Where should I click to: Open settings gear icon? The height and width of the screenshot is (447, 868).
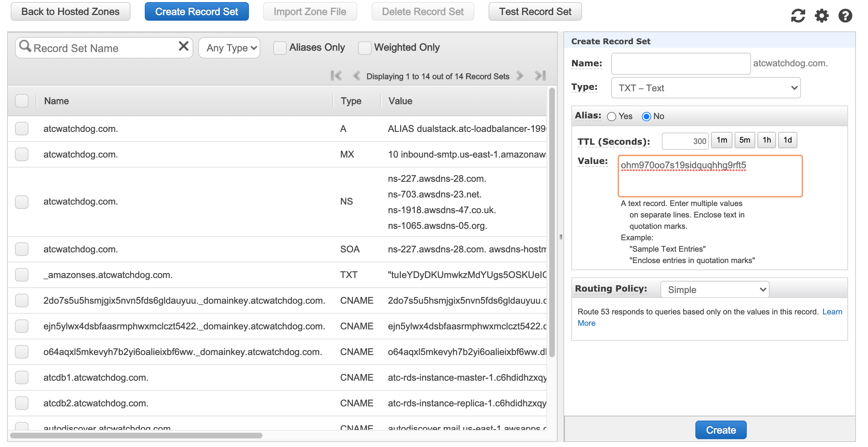[x=822, y=16]
